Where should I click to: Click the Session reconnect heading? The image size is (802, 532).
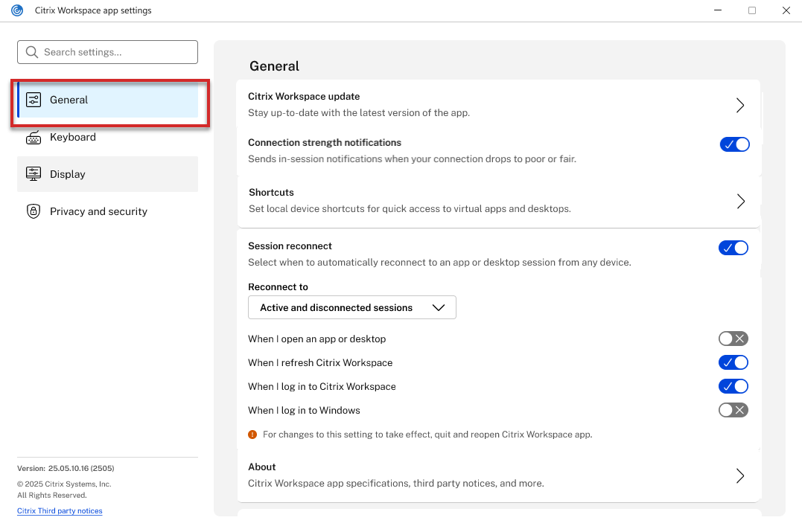coord(290,246)
